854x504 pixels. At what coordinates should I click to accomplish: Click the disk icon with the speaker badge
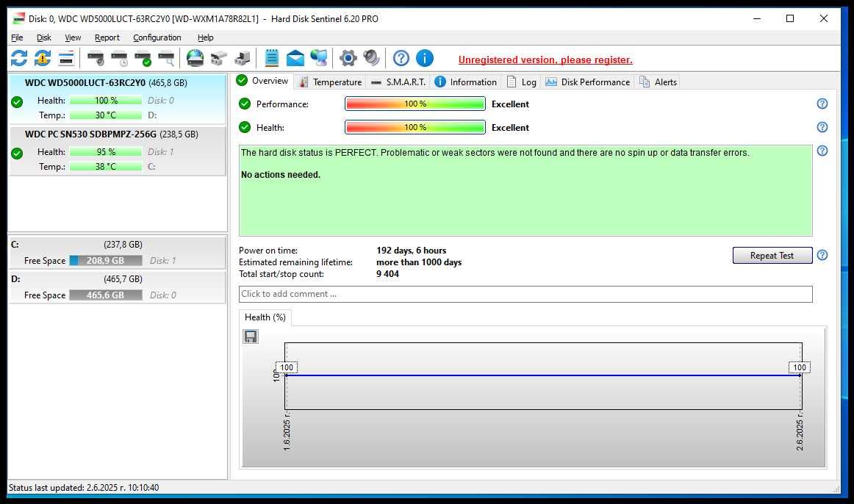click(96, 58)
